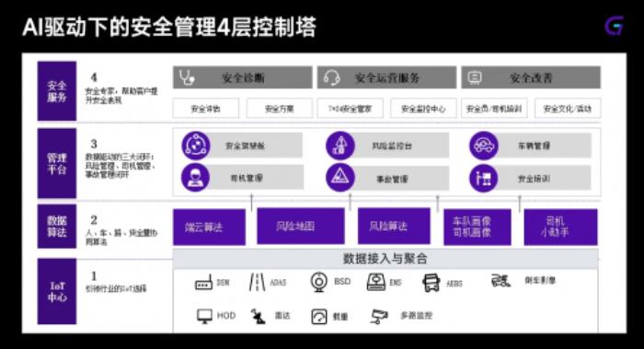The width and height of the screenshot is (644, 349).
Task: Click the 安全文化/活动 box
Action: 568,109
